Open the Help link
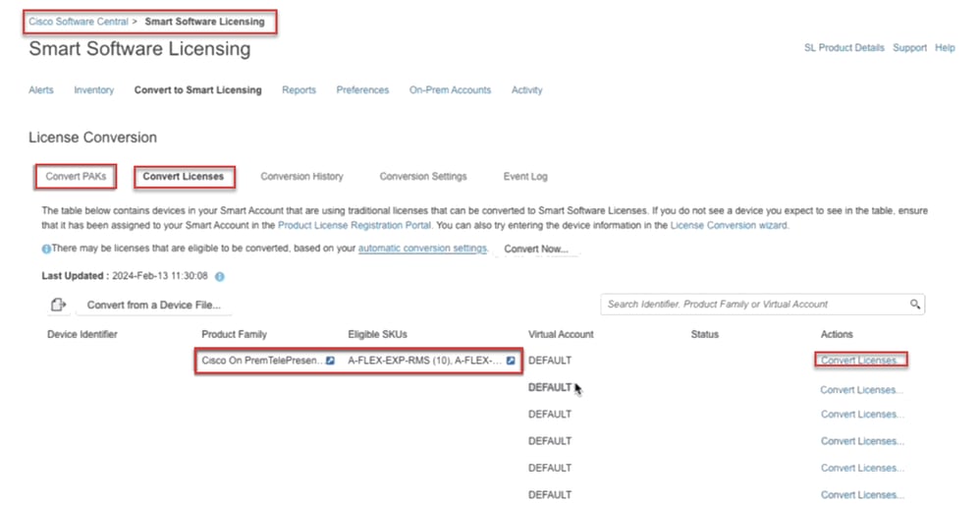This screenshot has height=506, width=980. pos(945,47)
